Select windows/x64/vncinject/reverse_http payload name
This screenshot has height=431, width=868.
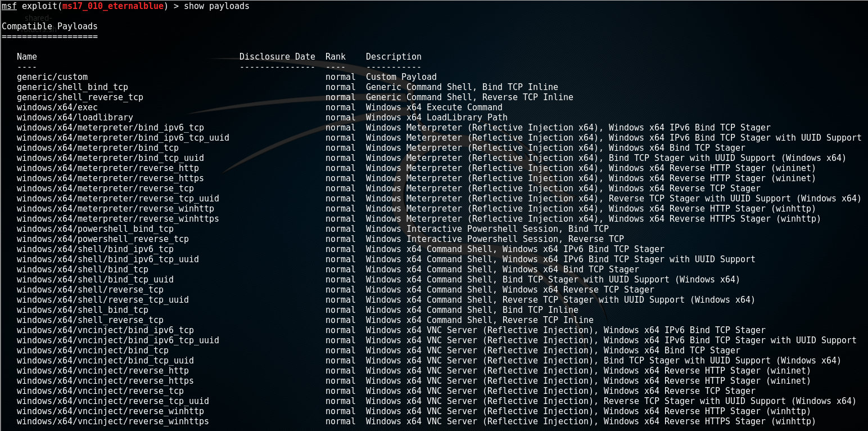pyautogui.click(x=103, y=371)
